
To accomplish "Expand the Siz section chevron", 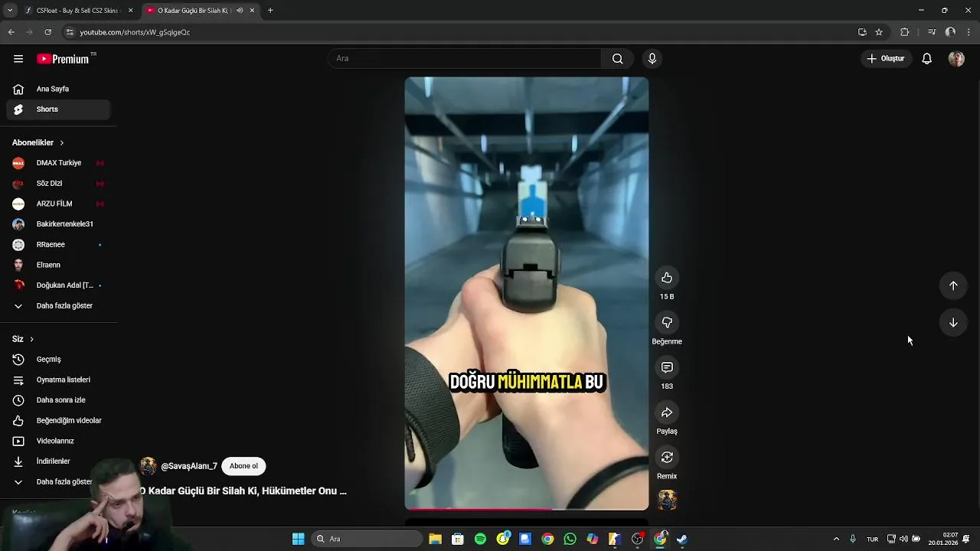I will 31,339.
